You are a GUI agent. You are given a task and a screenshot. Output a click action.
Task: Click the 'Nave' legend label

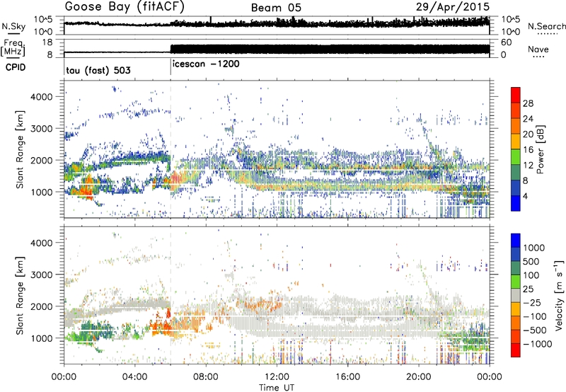[538, 50]
